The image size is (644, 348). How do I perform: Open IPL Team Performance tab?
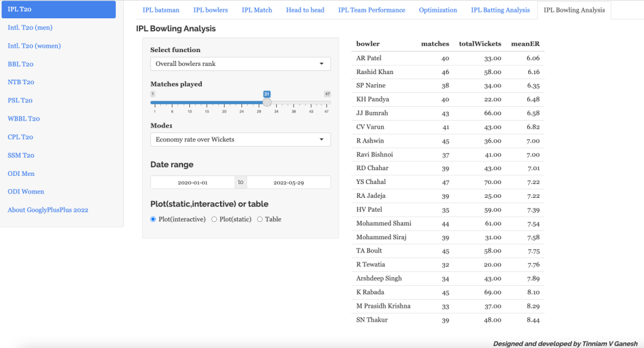click(x=371, y=10)
